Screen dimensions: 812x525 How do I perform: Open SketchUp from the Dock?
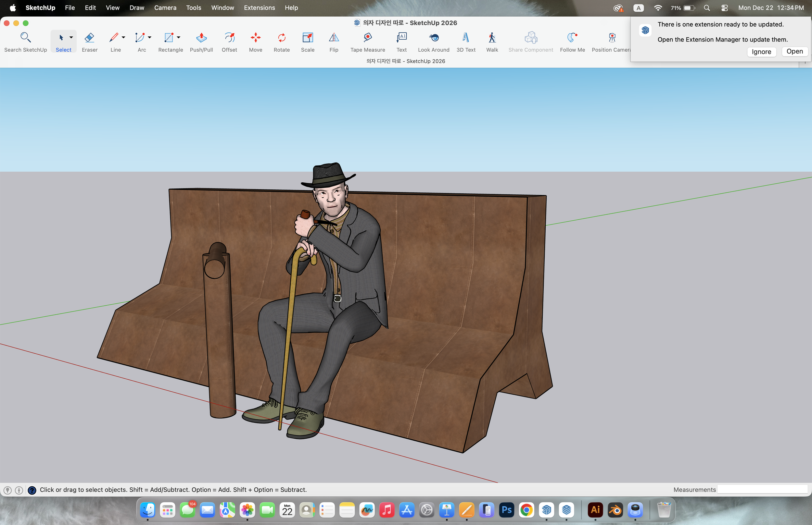(546, 510)
